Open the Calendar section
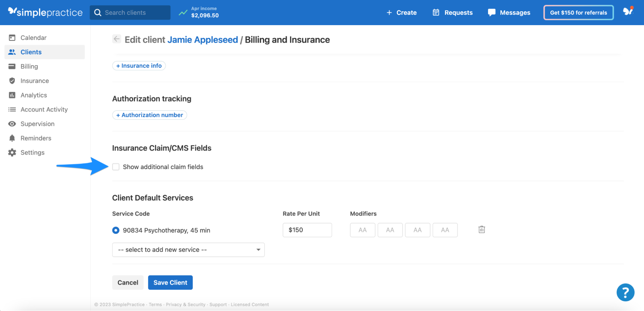This screenshot has width=644, height=311. coord(33,37)
